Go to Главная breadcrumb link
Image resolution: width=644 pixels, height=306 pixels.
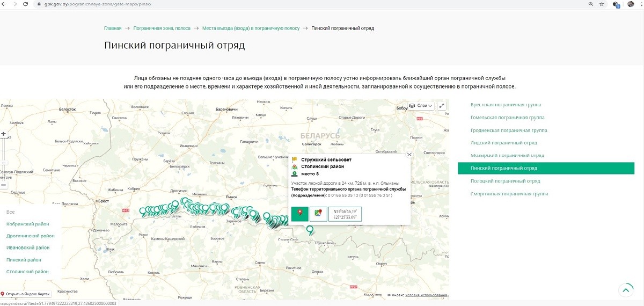tap(113, 28)
